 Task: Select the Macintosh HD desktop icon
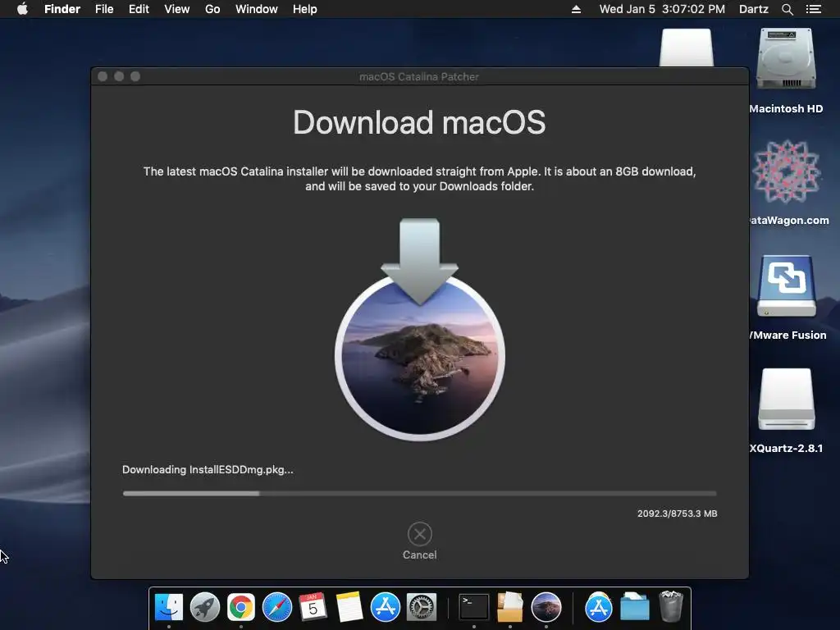786,59
